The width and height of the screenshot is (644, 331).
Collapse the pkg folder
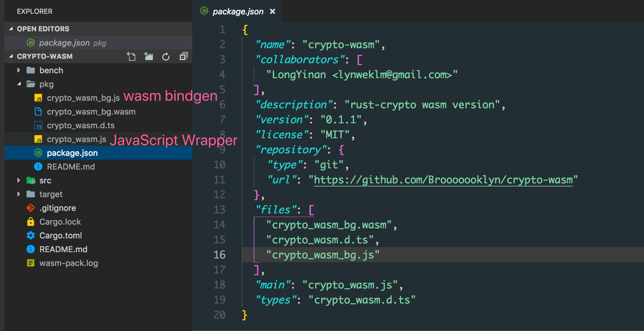[19, 84]
